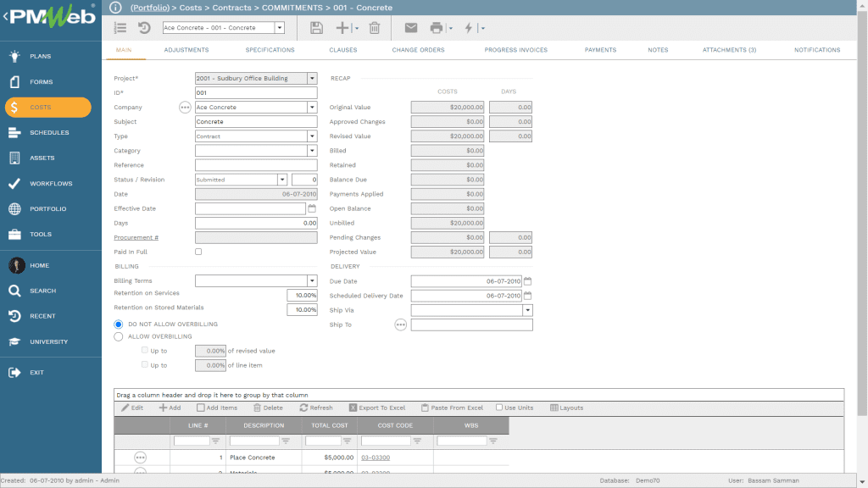Open the print options dropdown arrow

[451, 28]
